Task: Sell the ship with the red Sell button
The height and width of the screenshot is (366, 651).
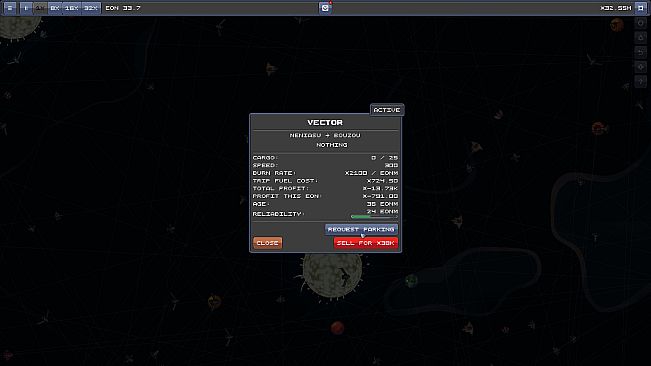Action: (366, 243)
